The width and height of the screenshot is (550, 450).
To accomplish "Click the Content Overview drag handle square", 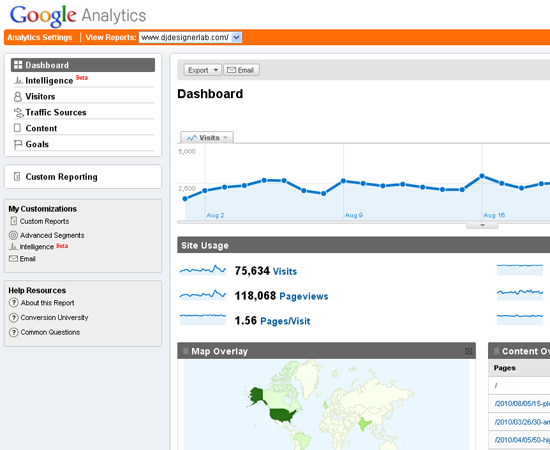I will 496,351.
